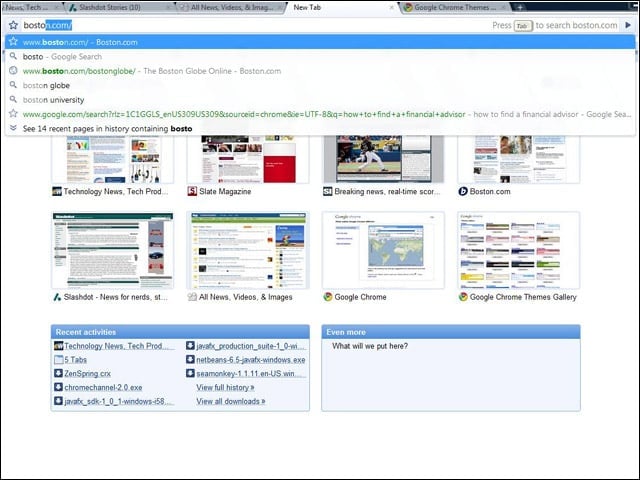Expand 'See 14 recent pages in history' chevron
The width and height of the screenshot is (640, 480).
13,128
